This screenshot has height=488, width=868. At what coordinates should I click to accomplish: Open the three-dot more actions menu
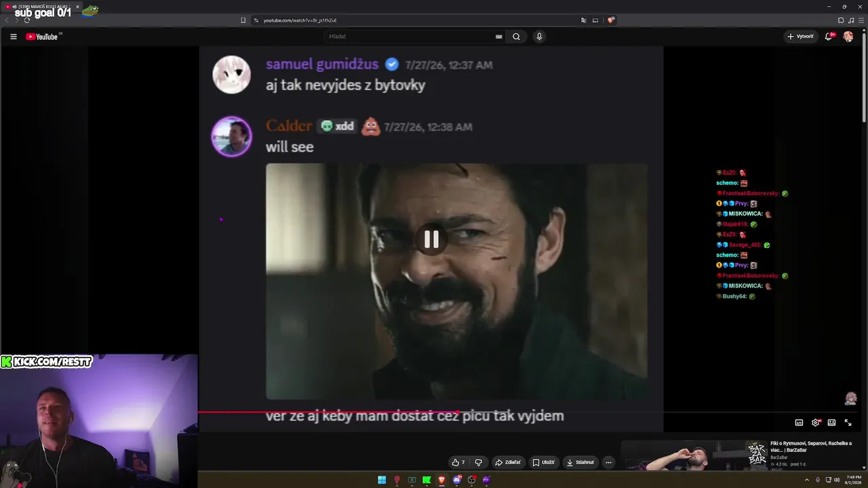click(x=608, y=462)
